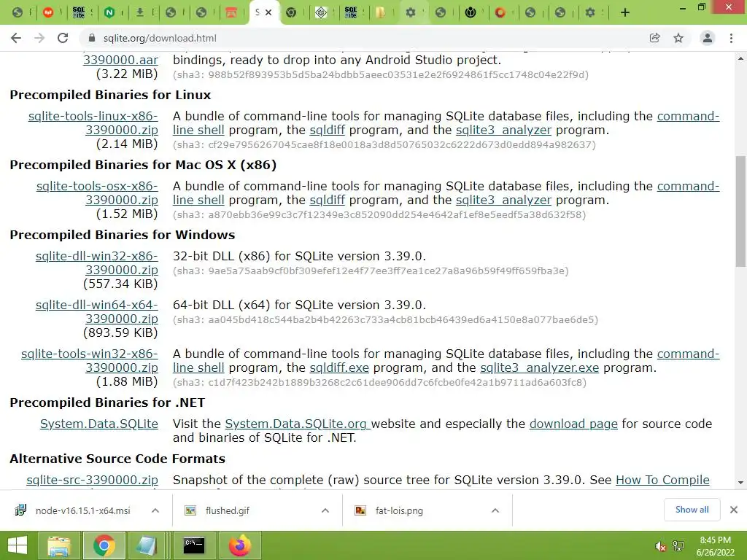Image resolution: width=747 pixels, height=560 pixels.
Task: Open the .NET download page link
Action: [x=573, y=424]
